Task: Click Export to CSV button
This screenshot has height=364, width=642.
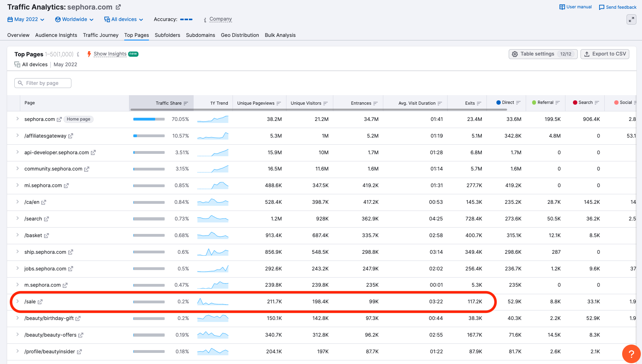Action: pos(605,54)
